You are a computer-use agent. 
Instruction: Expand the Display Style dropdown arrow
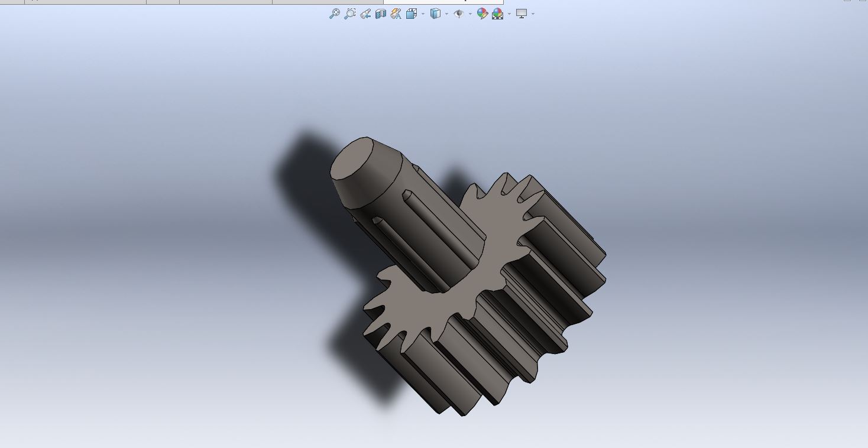tap(447, 14)
